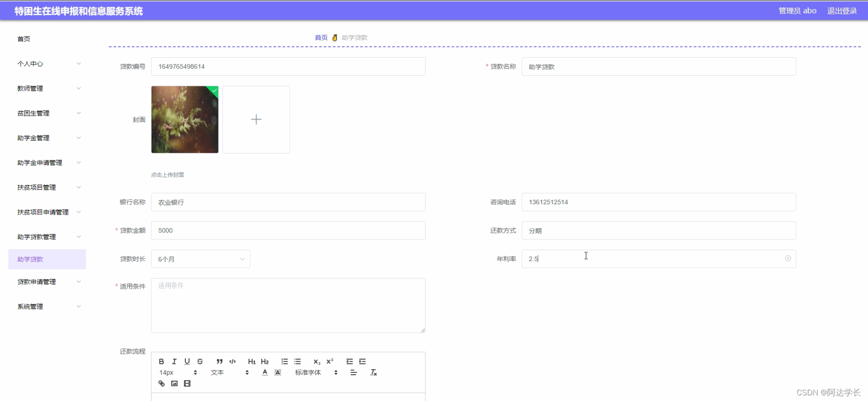This screenshot has width=868, height=401.
Task: Decrease indent in the editor
Action: (350, 362)
